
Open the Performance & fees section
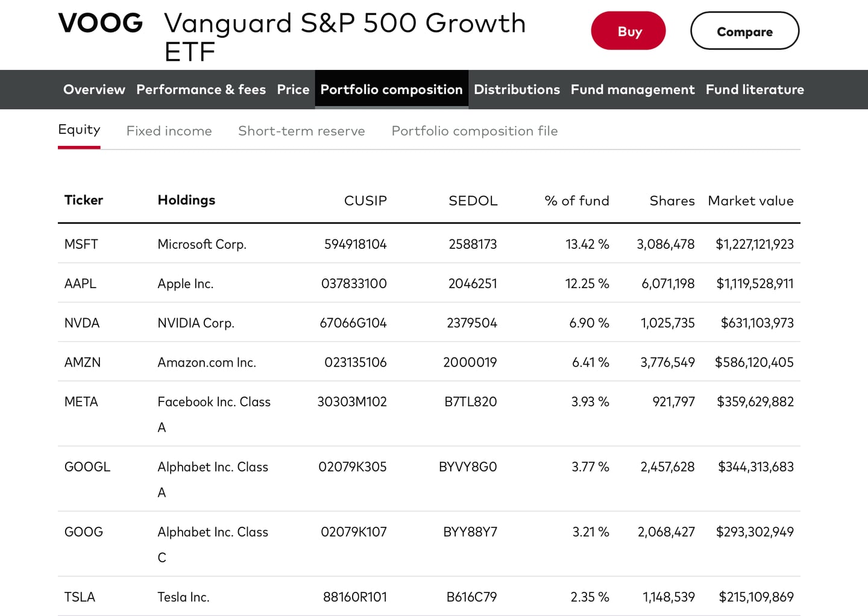pos(201,89)
